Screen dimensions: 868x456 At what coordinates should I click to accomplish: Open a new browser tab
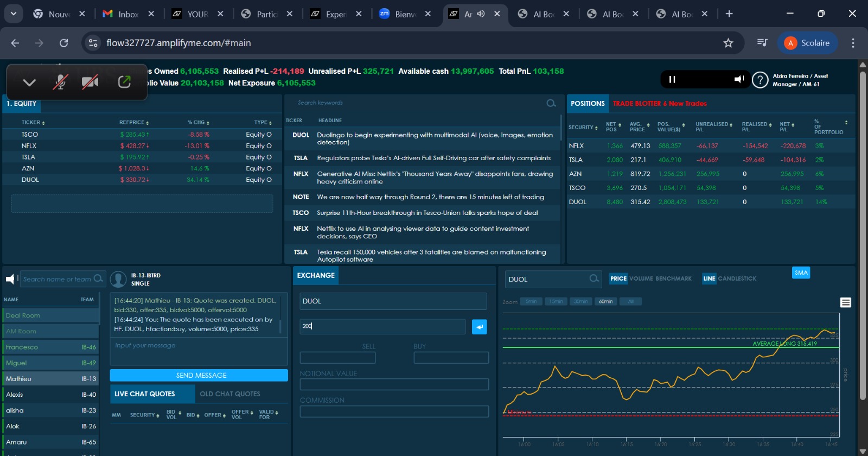click(x=729, y=14)
